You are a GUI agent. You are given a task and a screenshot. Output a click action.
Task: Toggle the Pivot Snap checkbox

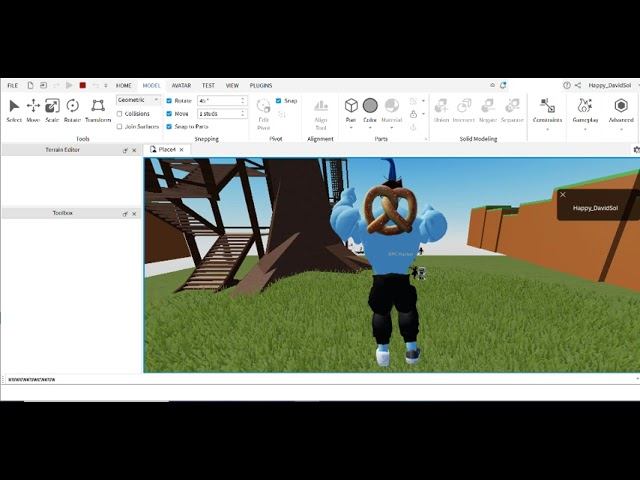tap(278, 100)
